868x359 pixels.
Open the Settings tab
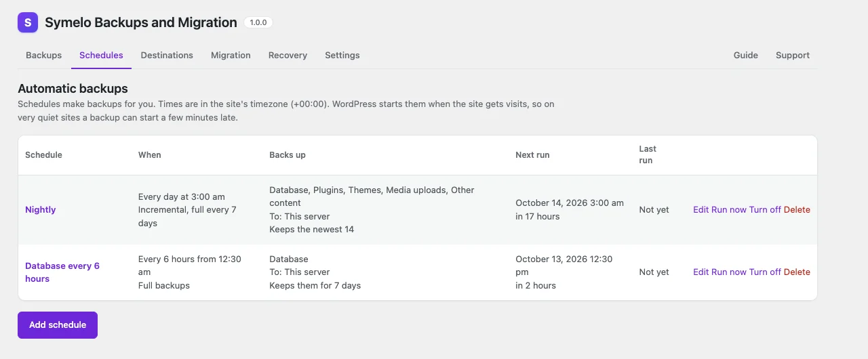click(x=342, y=56)
